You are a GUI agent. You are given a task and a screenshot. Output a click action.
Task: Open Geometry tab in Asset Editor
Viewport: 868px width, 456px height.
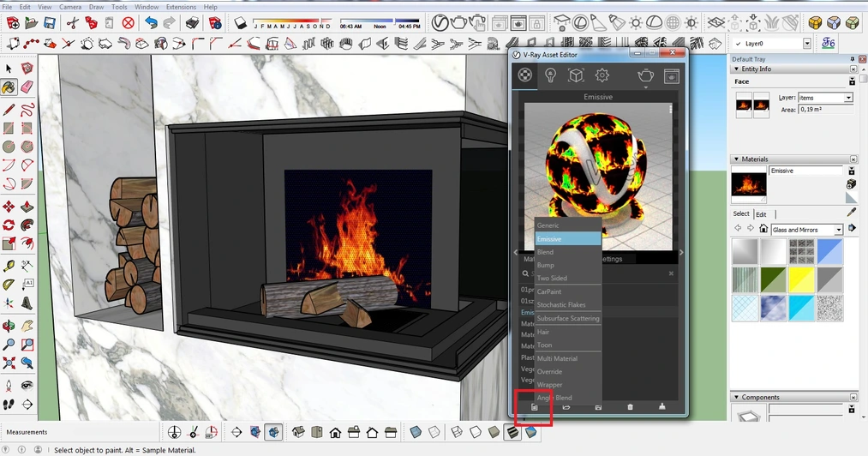point(576,75)
